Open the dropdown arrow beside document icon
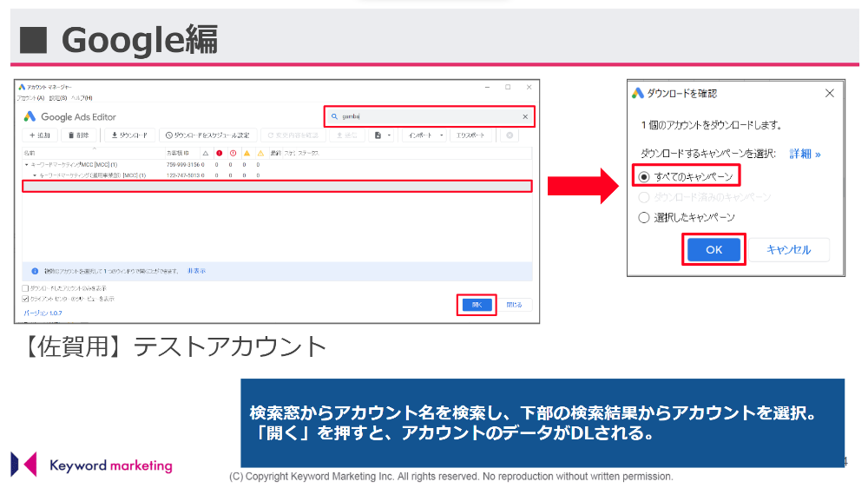This screenshot has height=488, width=868. [x=389, y=135]
